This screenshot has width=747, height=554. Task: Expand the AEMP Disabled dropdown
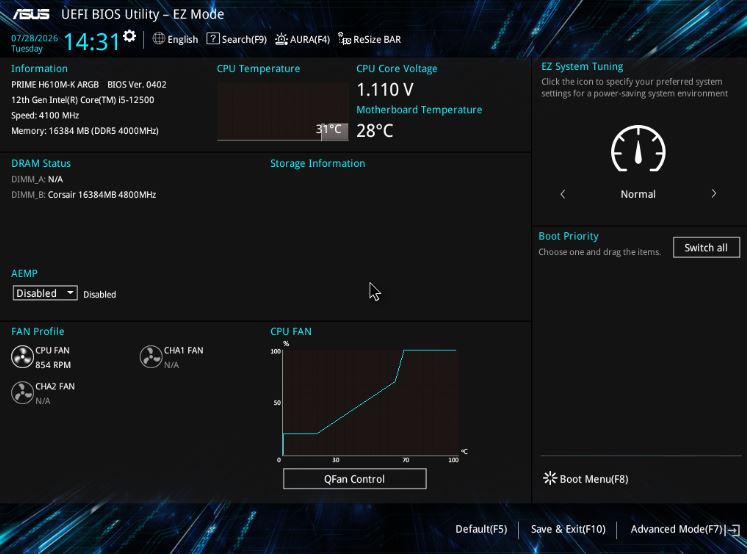coord(45,293)
